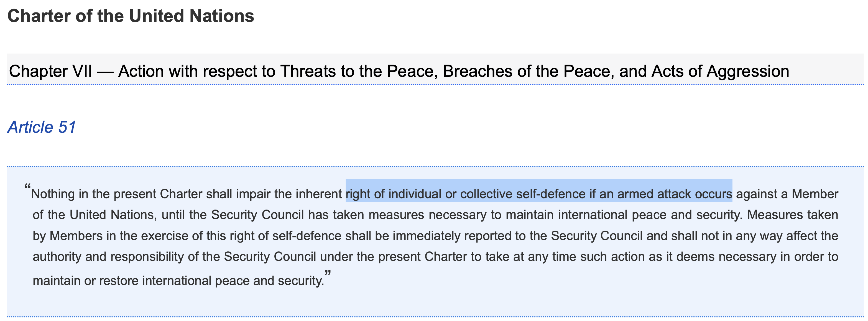
Task: Click the Article 51 link heading
Action: (x=42, y=127)
